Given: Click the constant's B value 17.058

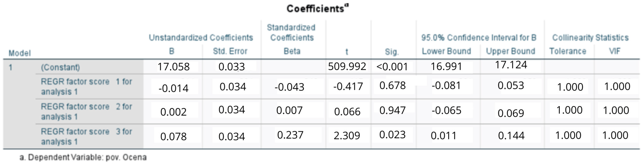Looking at the screenshot, I should pyautogui.click(x=173, y=67).
